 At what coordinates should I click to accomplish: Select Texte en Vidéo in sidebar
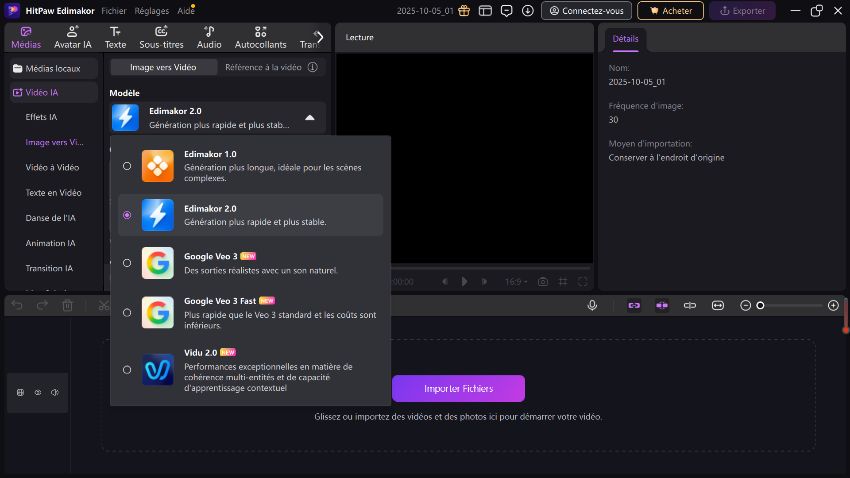(x=54, y=192)
